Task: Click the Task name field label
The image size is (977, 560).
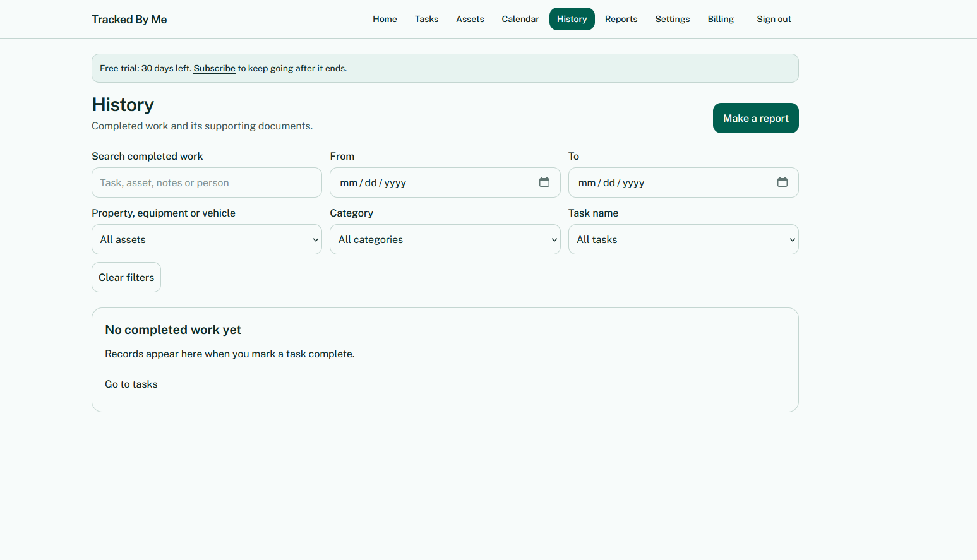Action: coord(593,213)
